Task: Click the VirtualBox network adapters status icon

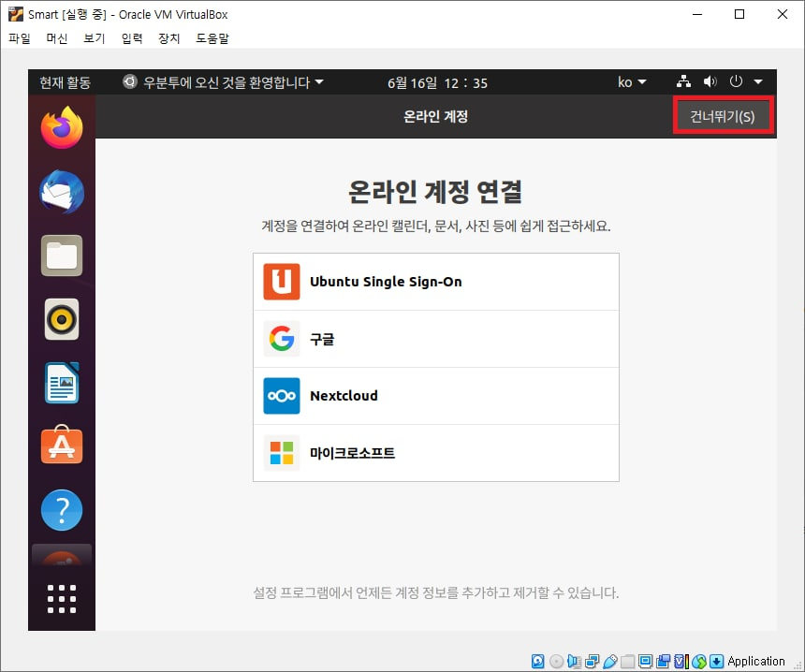Action: tap(592, 661)
